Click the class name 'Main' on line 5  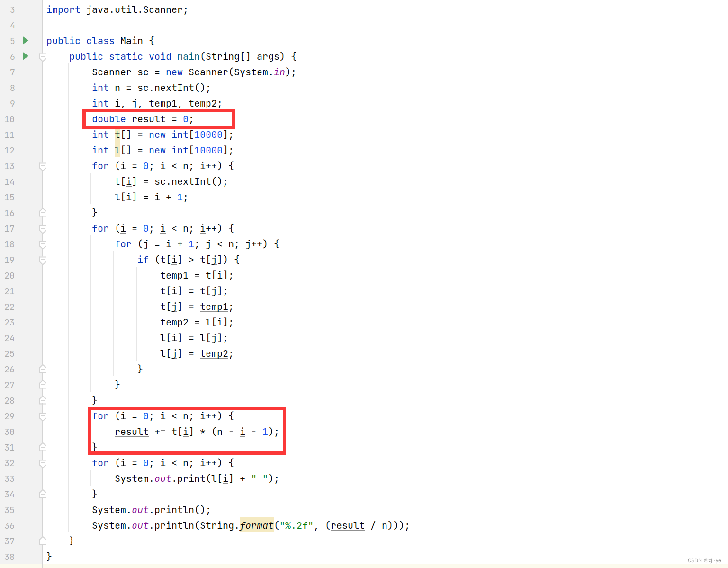pos(132,41)
